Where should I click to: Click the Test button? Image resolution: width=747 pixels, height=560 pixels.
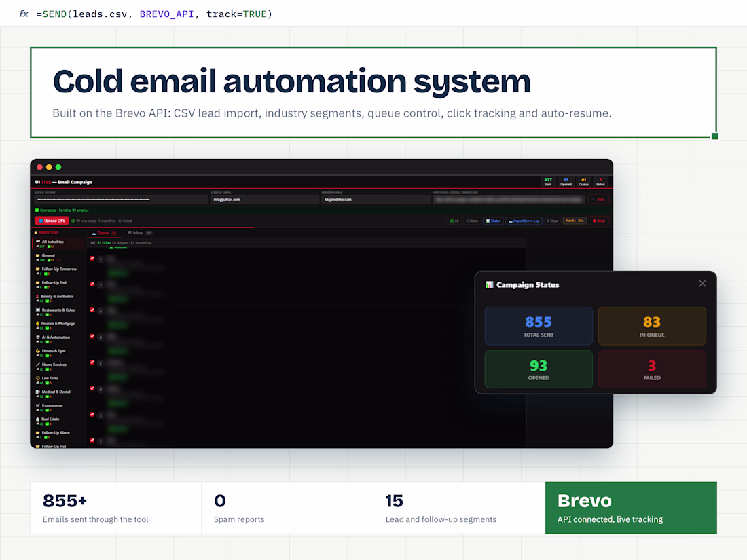pos(598,200)
